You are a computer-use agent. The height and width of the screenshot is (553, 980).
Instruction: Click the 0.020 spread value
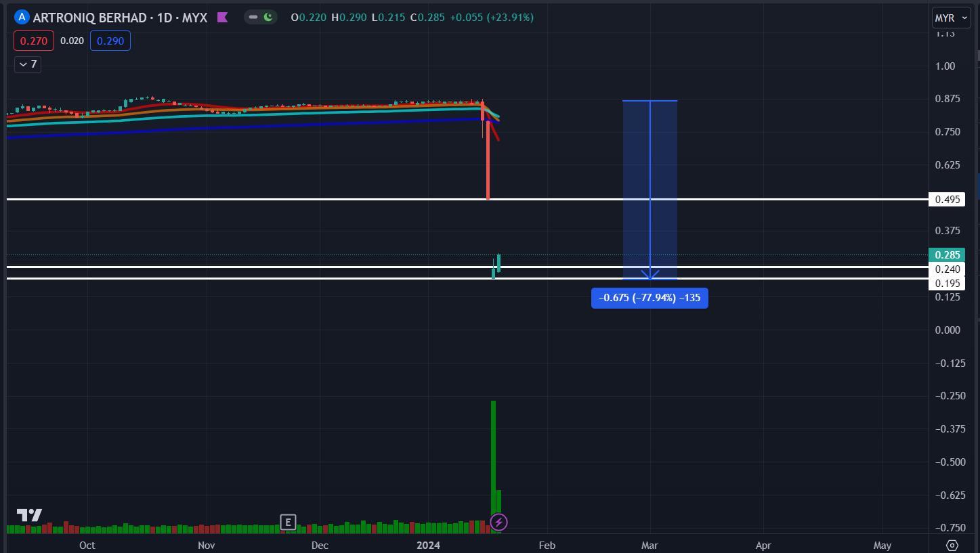[x=72, y=41]
